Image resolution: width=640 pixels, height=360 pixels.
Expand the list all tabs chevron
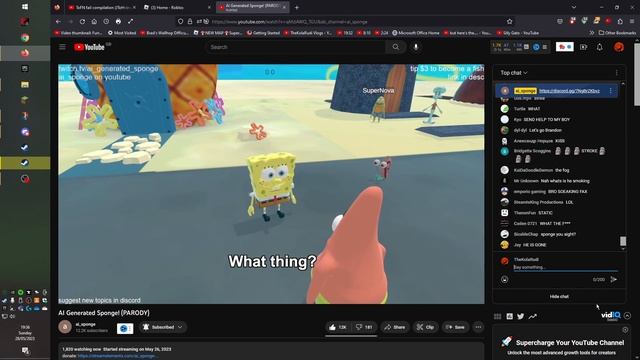(x=574, y=7)
